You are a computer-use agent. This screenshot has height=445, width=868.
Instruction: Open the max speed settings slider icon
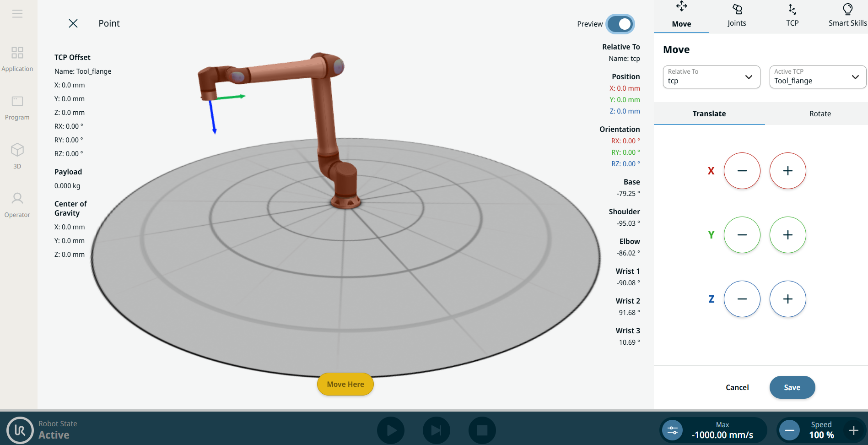coord(673,430)
